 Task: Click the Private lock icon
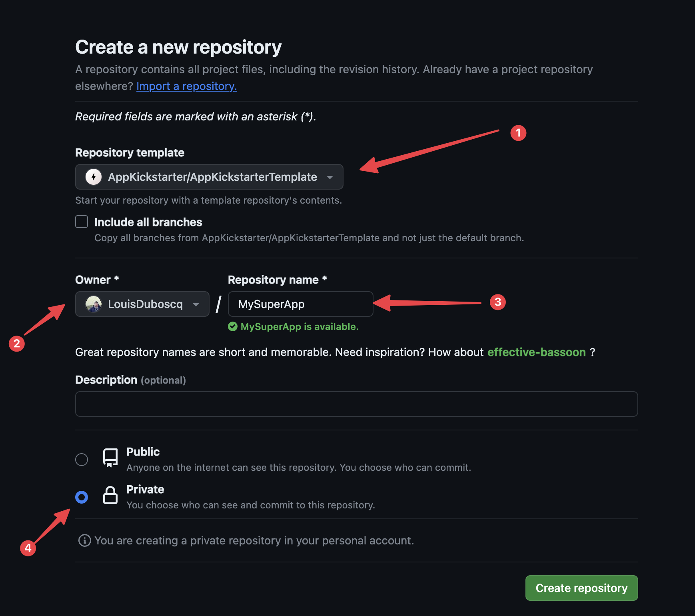(110, 495)
